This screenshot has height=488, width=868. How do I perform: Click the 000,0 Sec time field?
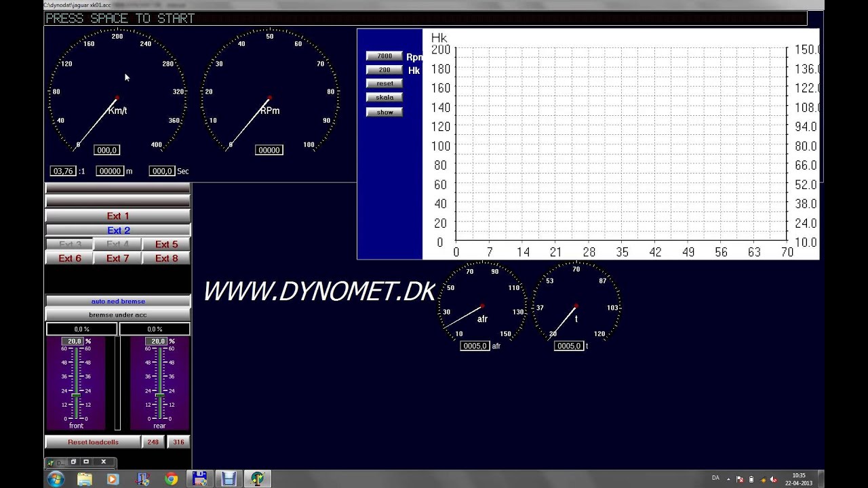click(x=162, y=171)
